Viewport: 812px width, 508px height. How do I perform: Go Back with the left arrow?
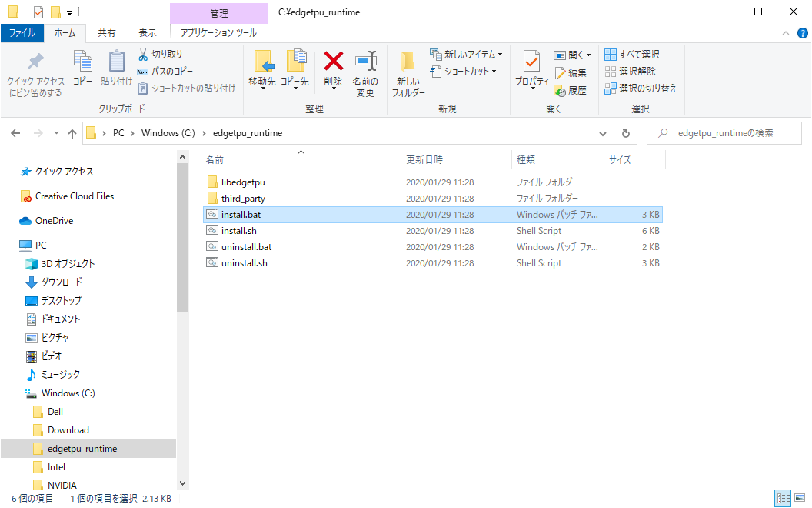[15, 133]
